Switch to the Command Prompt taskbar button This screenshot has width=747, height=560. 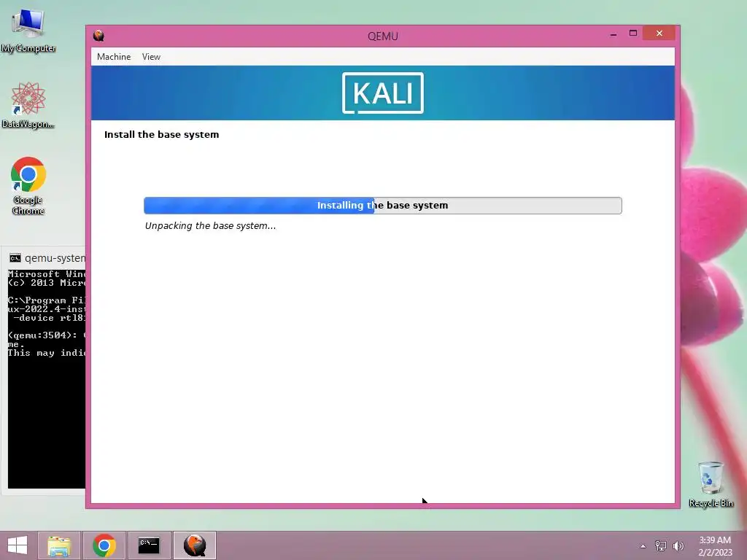coord(149,545)
